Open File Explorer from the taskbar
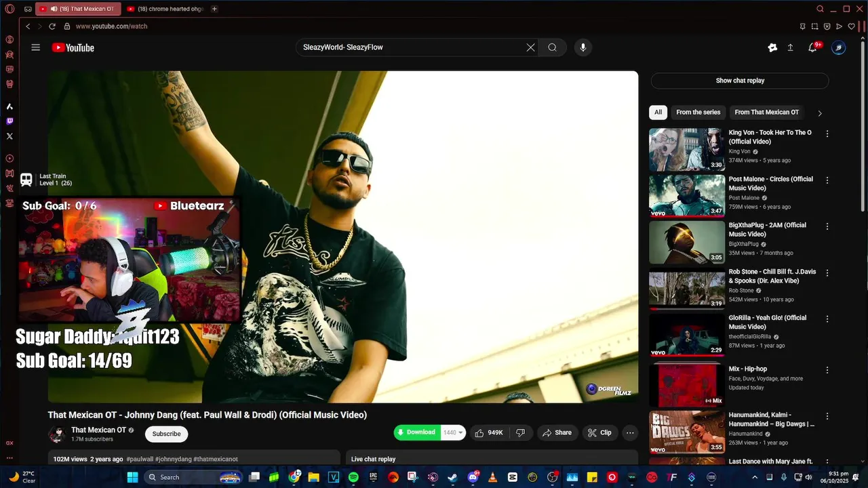Screen dimensions: 868x488 coord(313,477)
